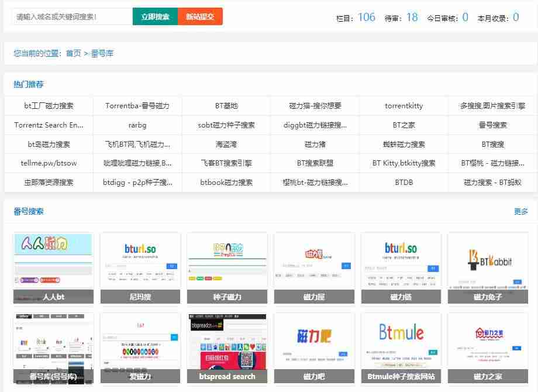This screenshot has height=392, width=538.
Task: Click the 番号搜索 section heading
Action: (x=29, y=211)
